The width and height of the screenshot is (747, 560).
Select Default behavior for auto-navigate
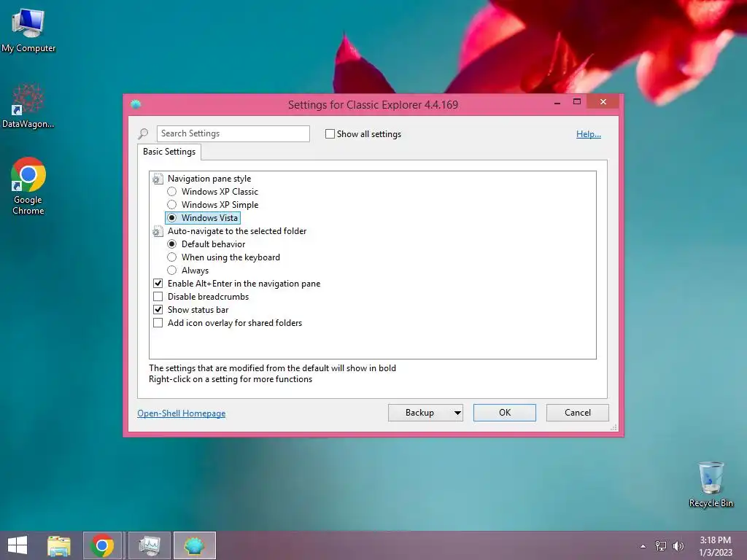206,244
